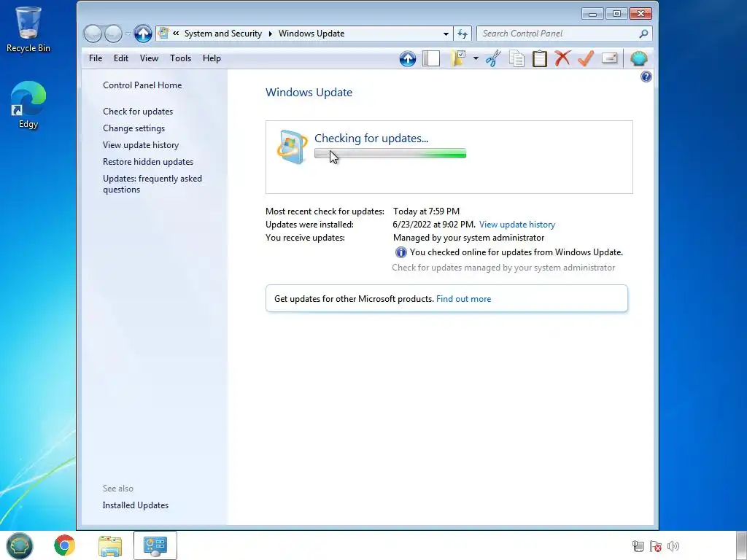
Task: Open the Edit menu
Action: 120,58
